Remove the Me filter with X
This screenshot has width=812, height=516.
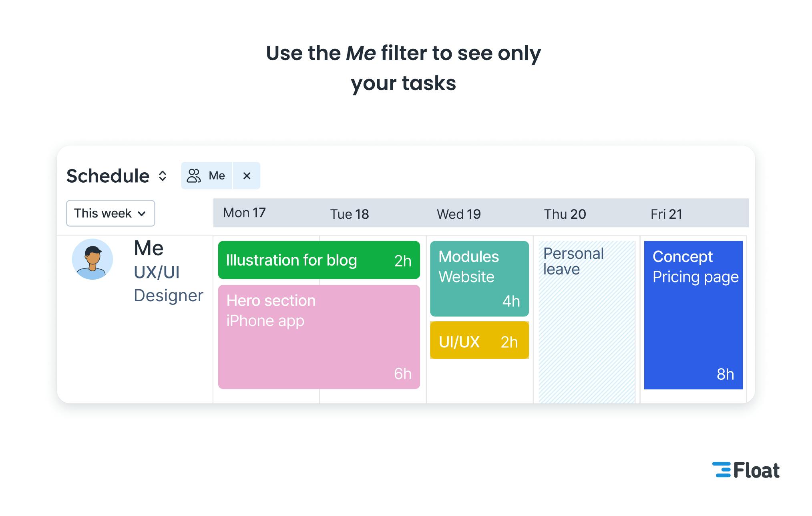(247, 175)
